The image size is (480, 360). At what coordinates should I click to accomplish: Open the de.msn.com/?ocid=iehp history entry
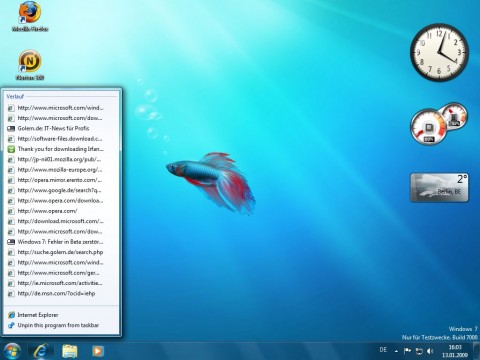pyautogui.click(x=61, y=293)
